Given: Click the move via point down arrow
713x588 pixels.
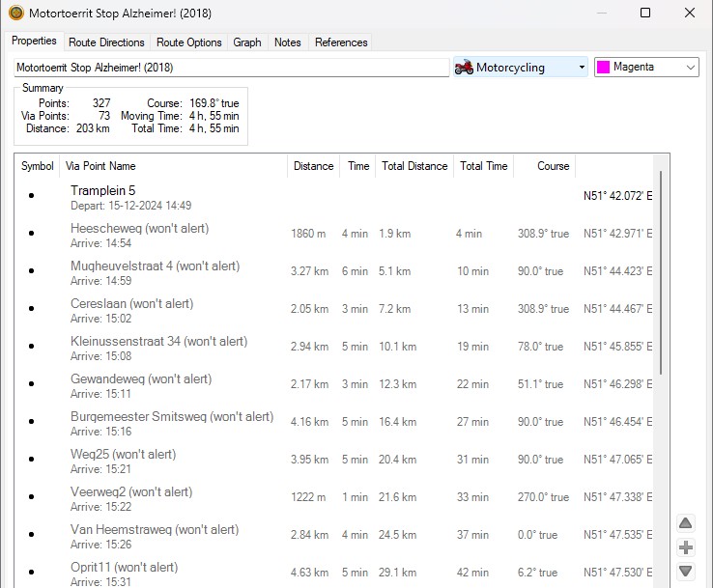Looking at the screenshot, I should (x=685, y=571).
